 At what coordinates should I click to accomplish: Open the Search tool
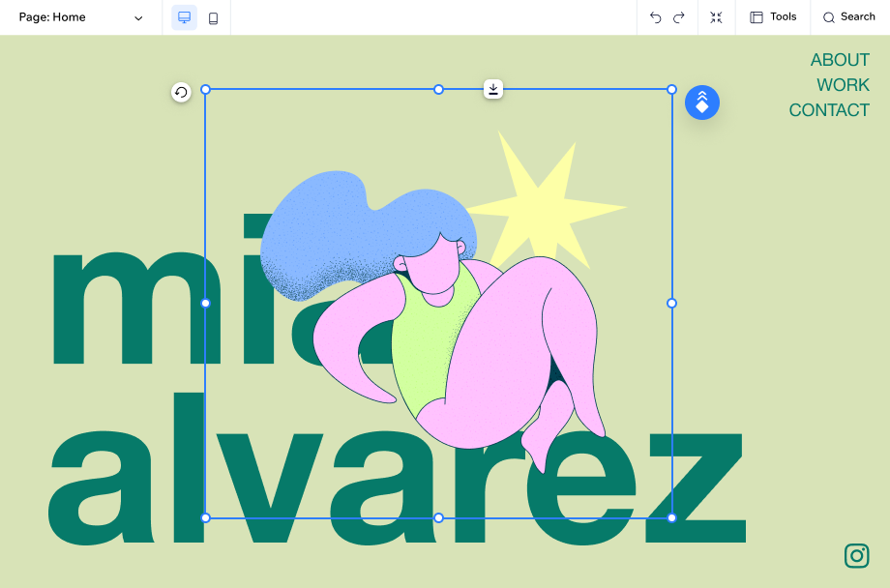pyautogui.click(x=847, y=17)
